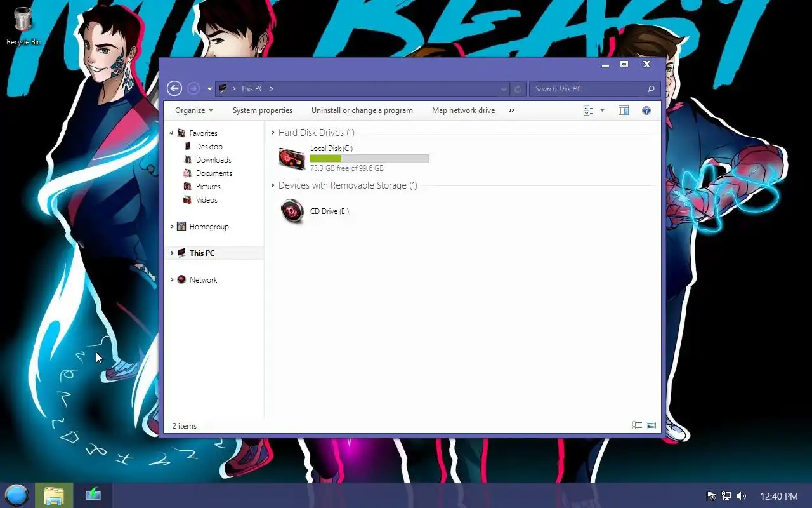The width and height of the screenshot is (812, 508).
Task: Click the Homegroup icon in sidebar
Action: (x=181, y=227)
